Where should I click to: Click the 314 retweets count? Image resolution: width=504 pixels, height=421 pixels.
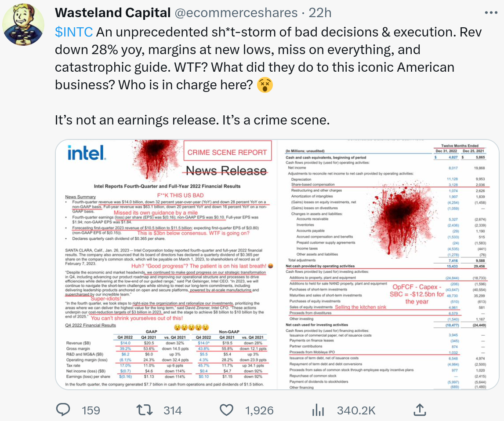[172, 410]
